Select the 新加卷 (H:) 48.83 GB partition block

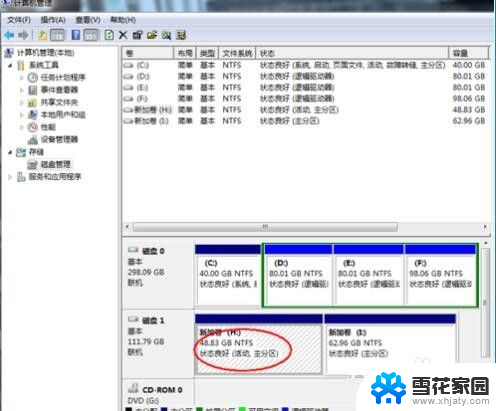pyautogui.click(x=259, y=344)
